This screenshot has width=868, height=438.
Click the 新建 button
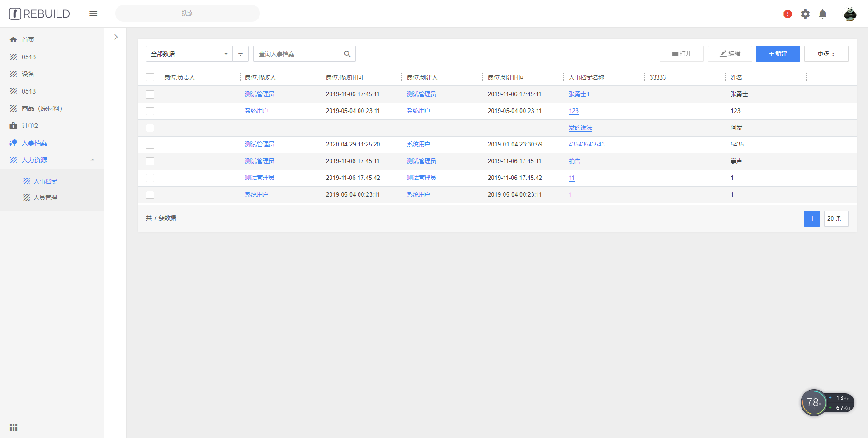click(778, 54)
